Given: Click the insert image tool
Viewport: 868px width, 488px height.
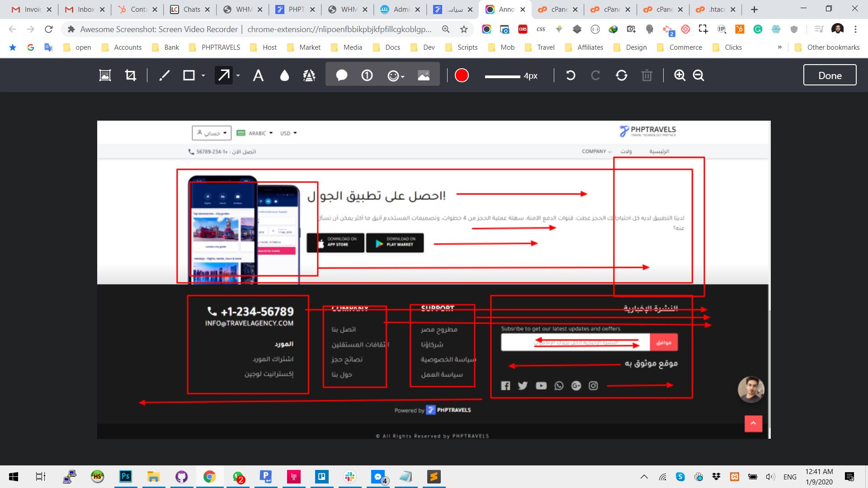Looking at the screenshot, I should coord(424,75).
